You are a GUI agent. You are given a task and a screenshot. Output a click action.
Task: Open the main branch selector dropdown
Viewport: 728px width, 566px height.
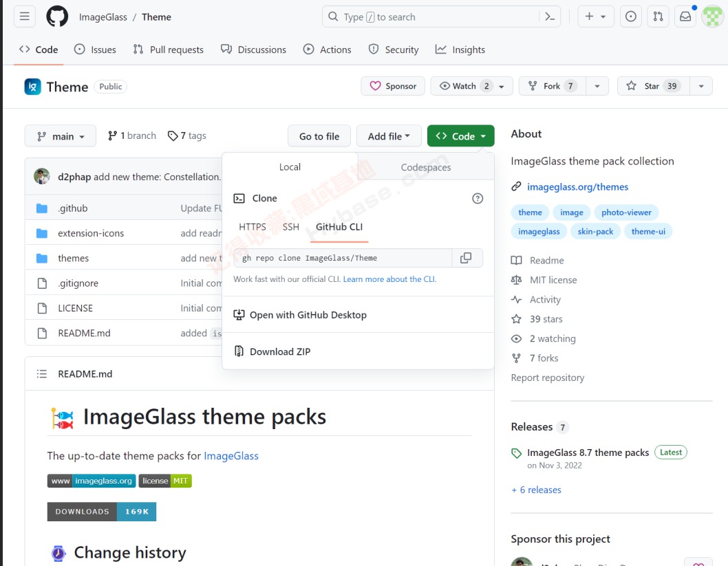(x=61, y=136)
